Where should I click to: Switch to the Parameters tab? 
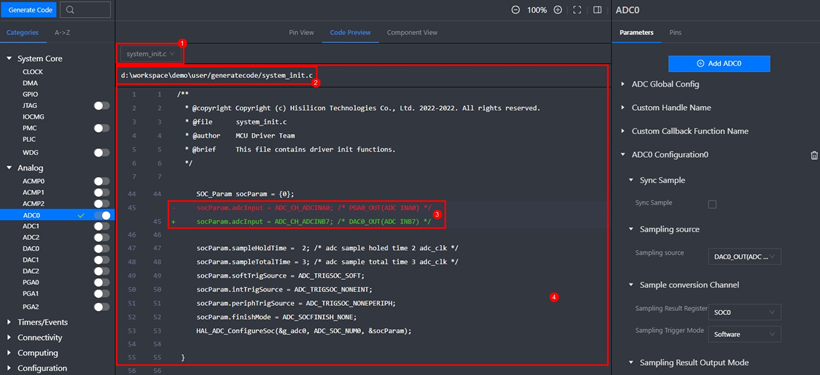636,32
